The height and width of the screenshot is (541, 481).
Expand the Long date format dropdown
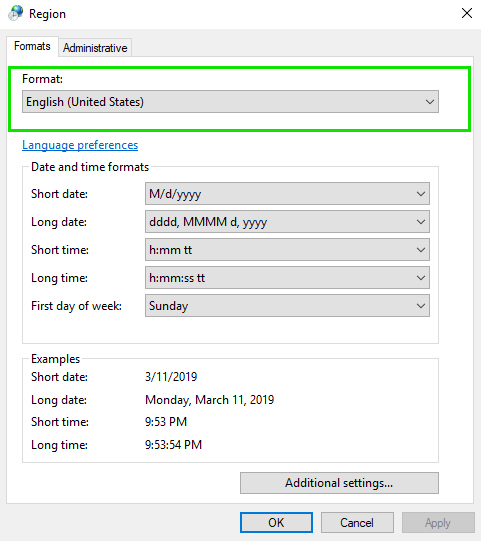[287, 222]
